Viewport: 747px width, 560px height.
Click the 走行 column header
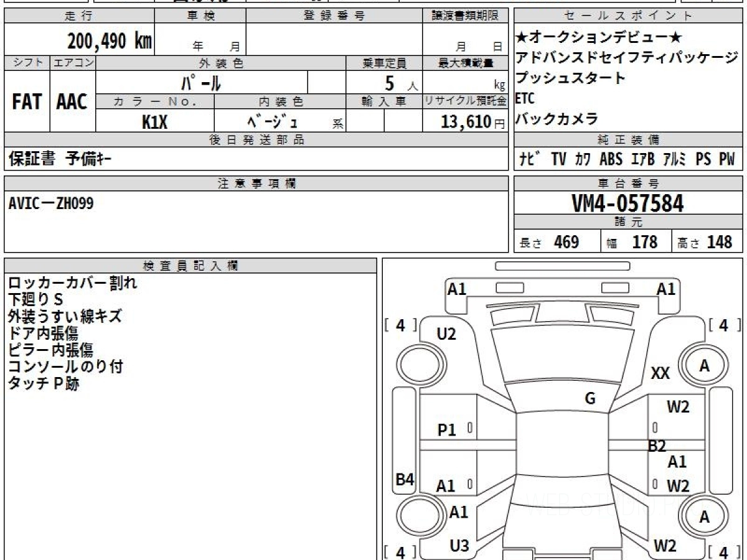click(x=79, y=16)
